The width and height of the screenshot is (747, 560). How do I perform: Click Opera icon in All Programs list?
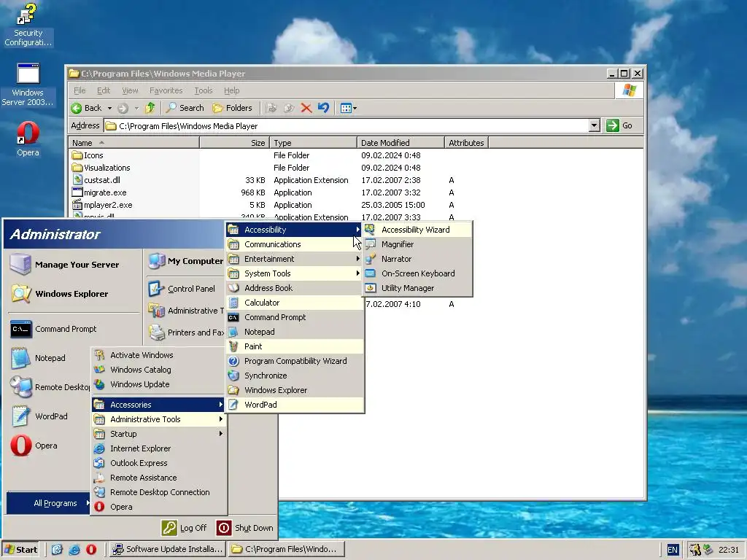click(99, 507)
